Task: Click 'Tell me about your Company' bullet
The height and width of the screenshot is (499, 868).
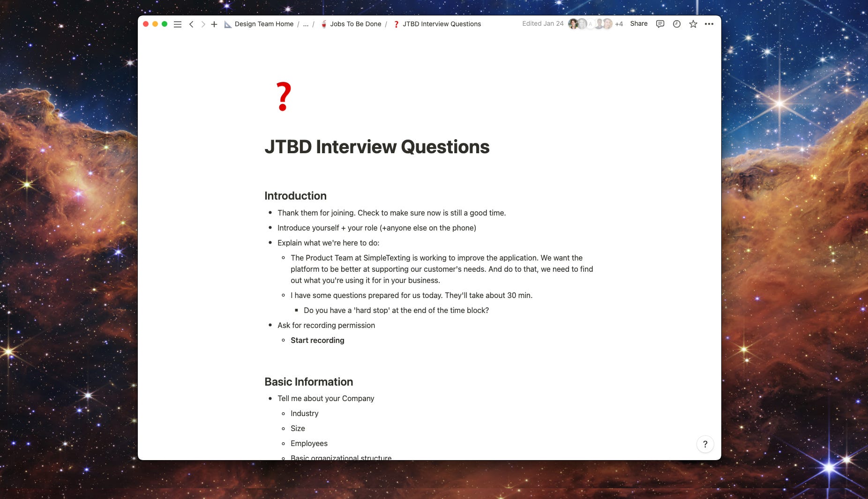Action: [x=326, y=398]
